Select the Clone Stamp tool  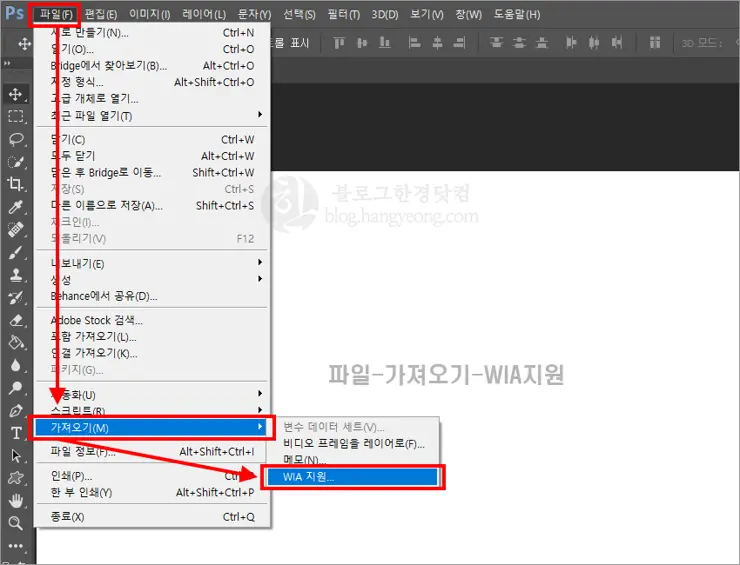click(x=16, y=275)
